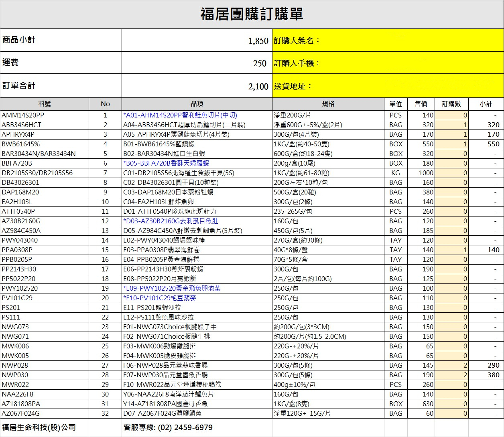Click the 福居團購訂購單 title

[x=252, y=14]
